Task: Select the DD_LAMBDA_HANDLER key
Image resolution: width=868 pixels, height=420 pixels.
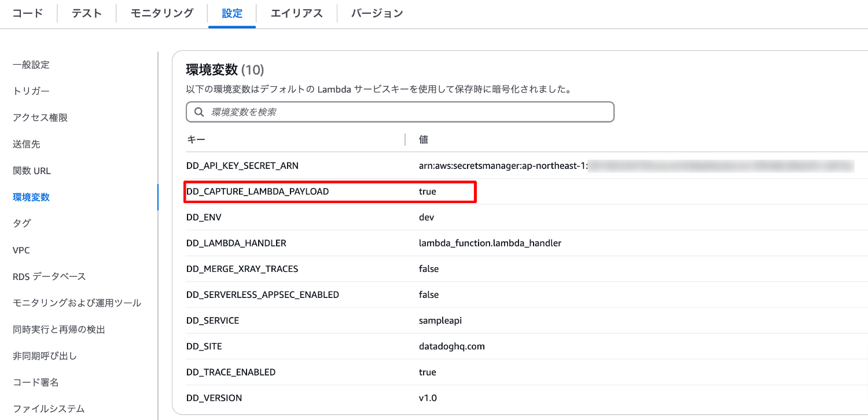Action: pyautogui.click(x=236, y=243)
